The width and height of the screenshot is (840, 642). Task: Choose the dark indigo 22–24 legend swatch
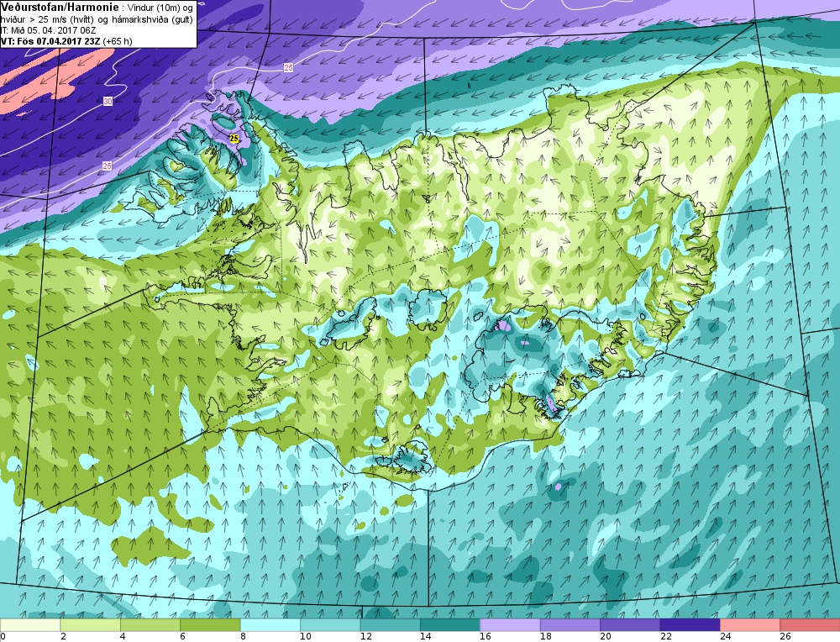[x=690, y=625]
